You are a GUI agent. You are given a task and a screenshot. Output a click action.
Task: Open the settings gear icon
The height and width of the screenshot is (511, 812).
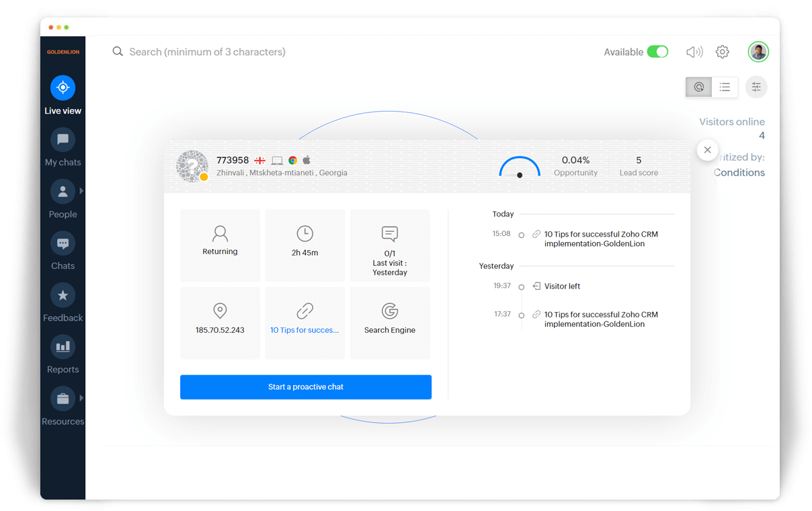click(722, 52)
